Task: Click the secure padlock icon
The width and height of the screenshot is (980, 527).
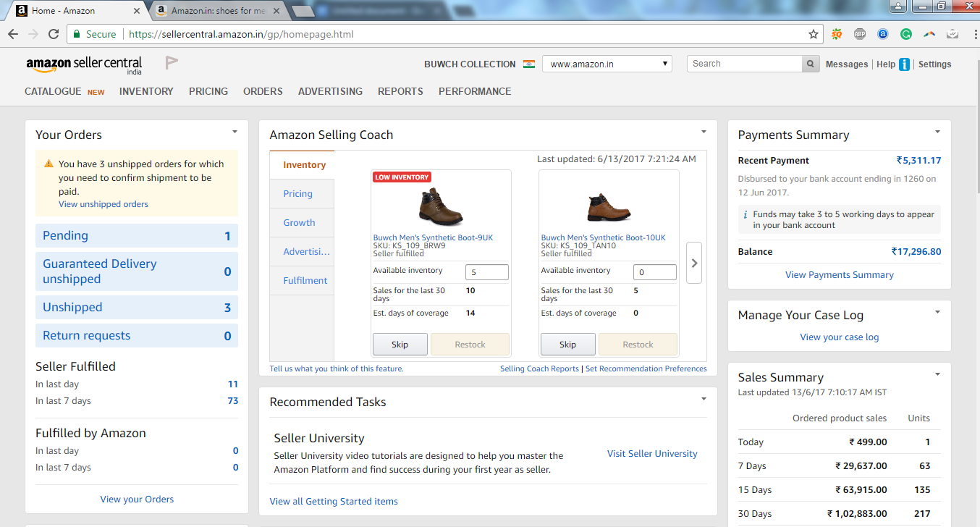Action: pyautogui.click(x=77, y=34)
